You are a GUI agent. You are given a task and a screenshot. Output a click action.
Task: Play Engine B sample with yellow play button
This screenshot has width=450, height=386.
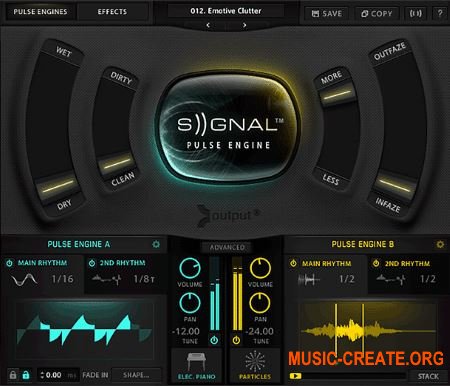pyautogui.click(x=295, y=376)
